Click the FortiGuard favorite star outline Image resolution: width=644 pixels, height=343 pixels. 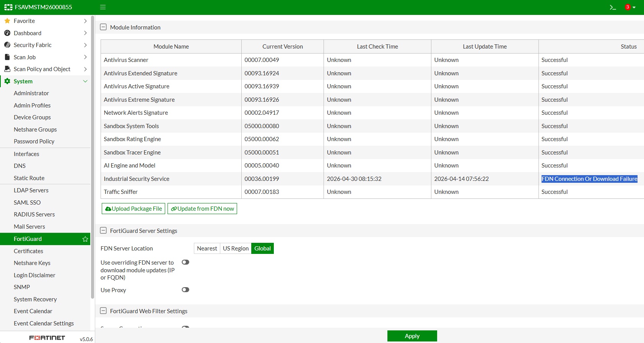coord(85,239)
